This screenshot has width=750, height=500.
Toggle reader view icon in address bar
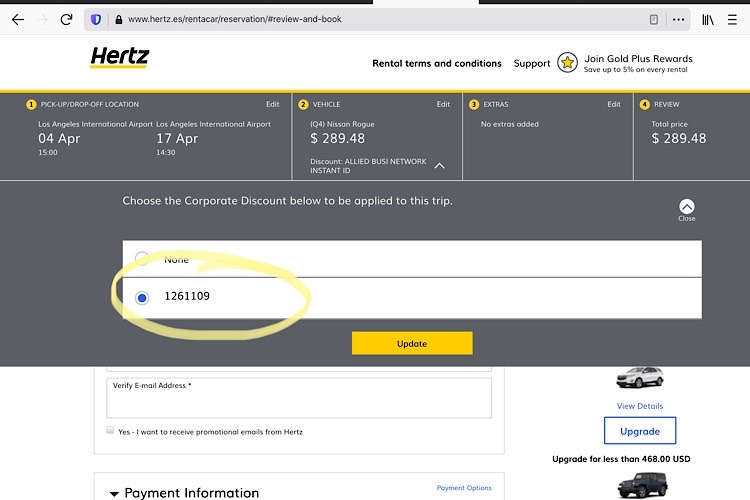(x=654, y=19)
